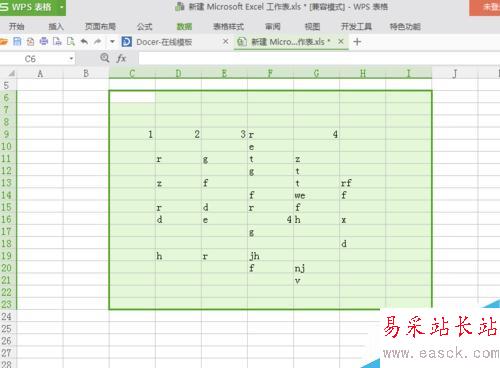500x368 pixels.
Task: Click the cell containing "v" in row 21
Action: point(316,280)
